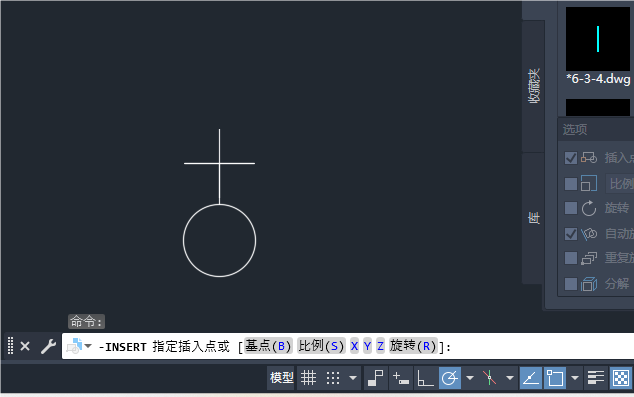Toggle polar tracking icon

point(450,378)
